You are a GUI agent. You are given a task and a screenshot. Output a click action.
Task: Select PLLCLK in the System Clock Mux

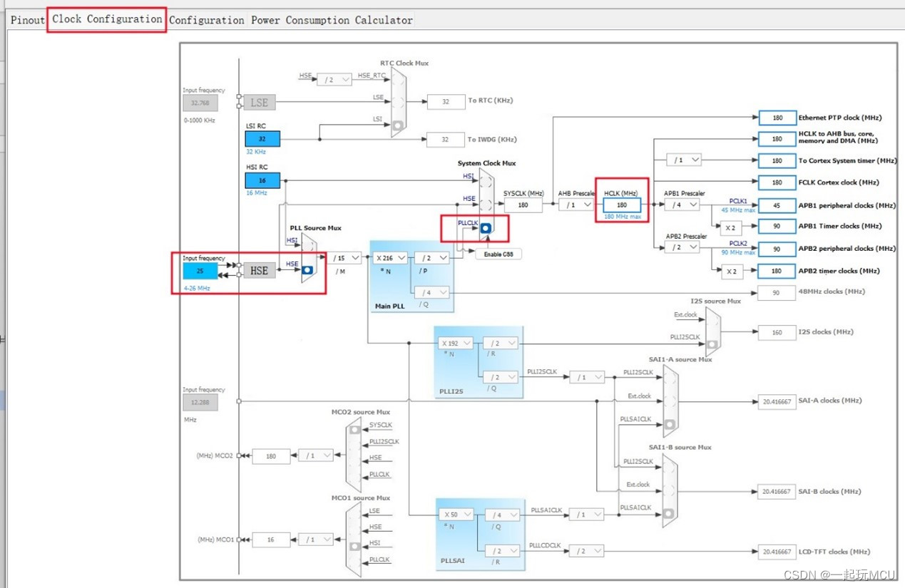[x=485, y=228]
